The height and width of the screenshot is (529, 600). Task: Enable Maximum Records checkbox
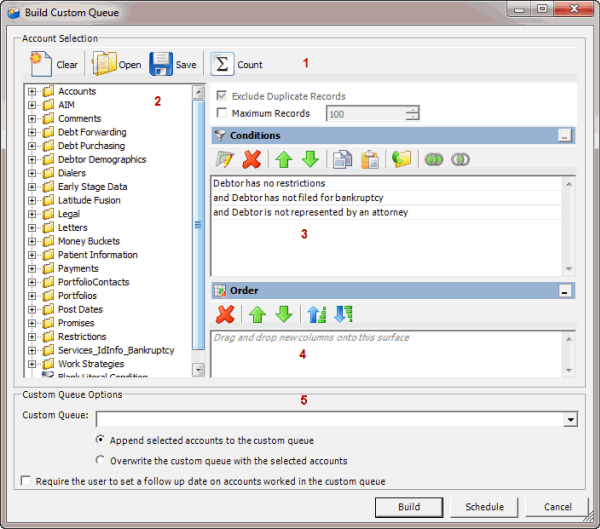click(x=221, y=113)
